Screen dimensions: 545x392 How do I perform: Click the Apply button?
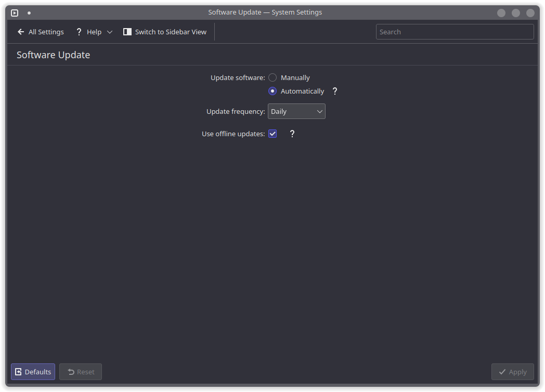click(512, 372)
